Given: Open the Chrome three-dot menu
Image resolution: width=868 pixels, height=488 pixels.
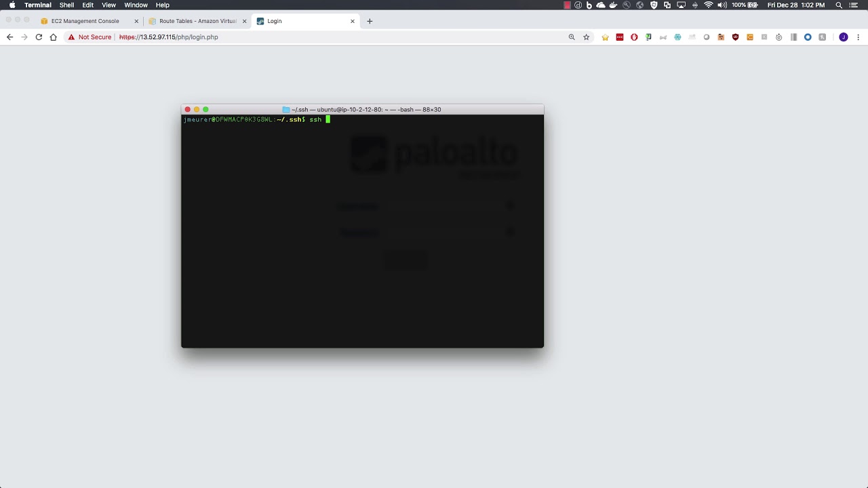Looking at the screenshot, I should (x=858, y=37).
